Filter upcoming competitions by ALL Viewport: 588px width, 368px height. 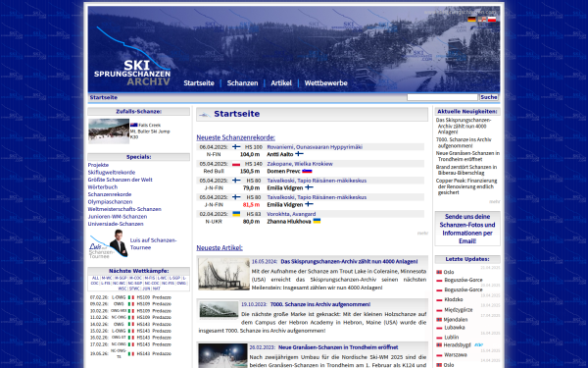(95, 279)
